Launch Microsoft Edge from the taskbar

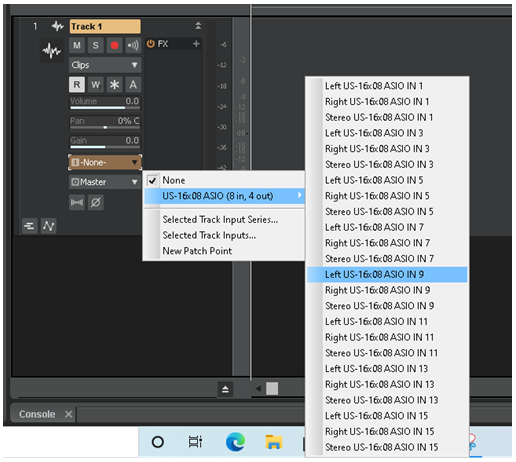tap(235, 442)
